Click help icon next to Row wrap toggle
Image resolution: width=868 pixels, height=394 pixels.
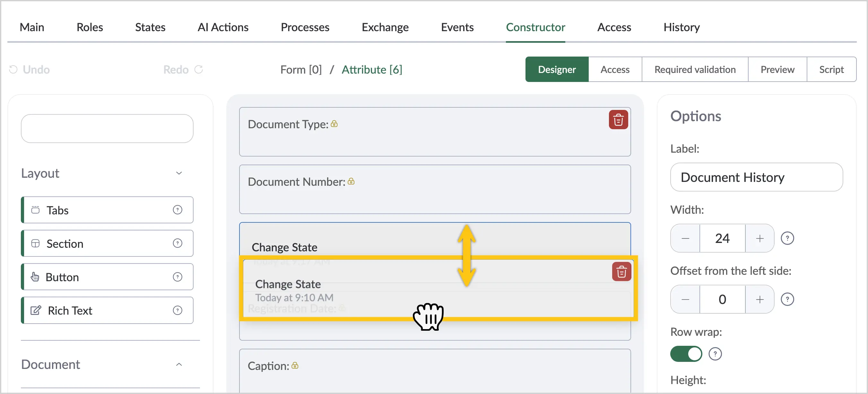coord(715,354)
